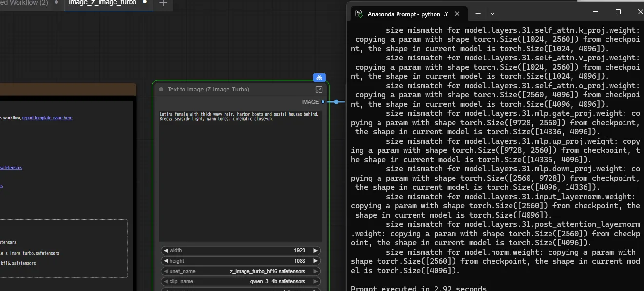Open the clip_name model dropdown

pos(240,282)
